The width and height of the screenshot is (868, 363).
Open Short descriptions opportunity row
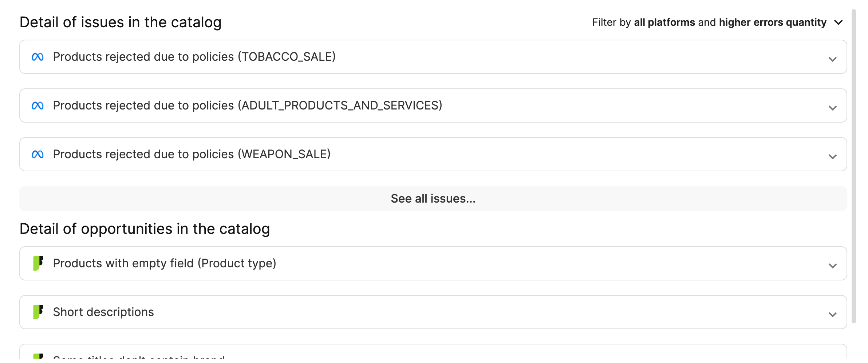pyautogui.click(x=433, y=312)
